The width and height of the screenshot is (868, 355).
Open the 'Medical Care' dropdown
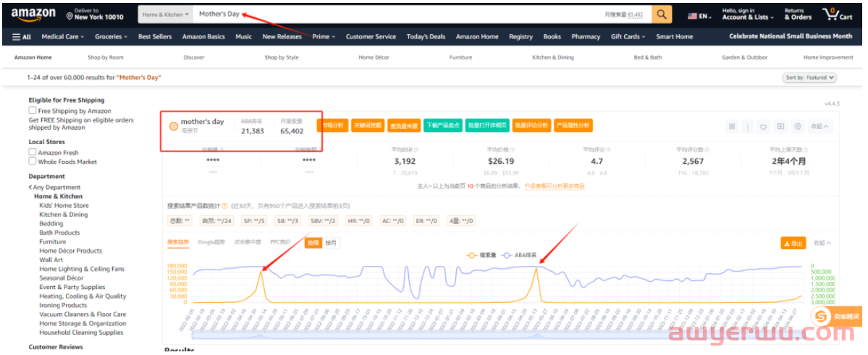tap(62, 37)
